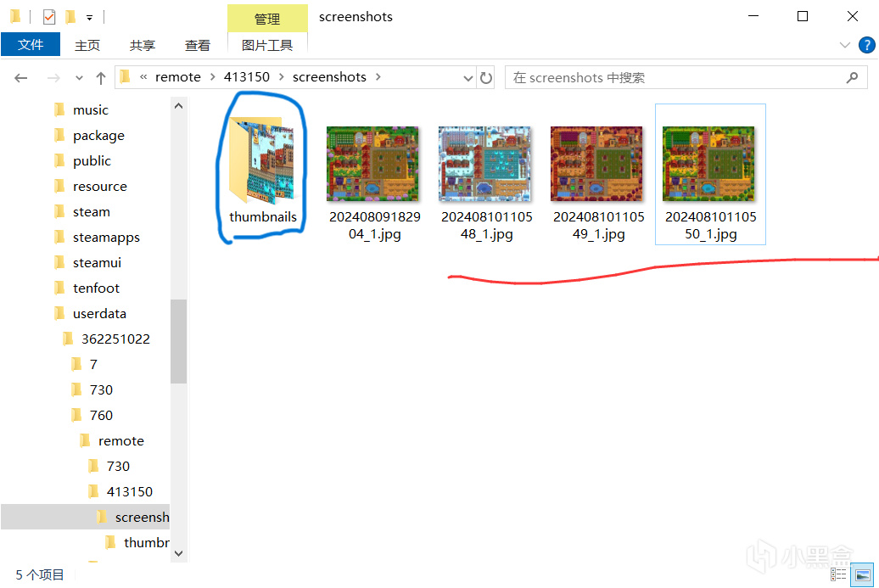This screenshot has width=879, height=588.
Task: Select 'steamui' in the navigation tree
Action: click(97, 262)
